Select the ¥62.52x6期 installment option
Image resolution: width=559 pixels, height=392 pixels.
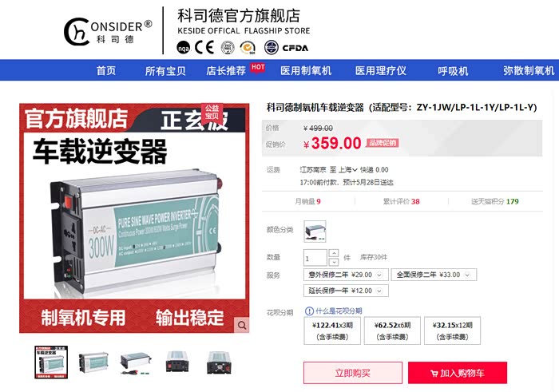(392, 331)
